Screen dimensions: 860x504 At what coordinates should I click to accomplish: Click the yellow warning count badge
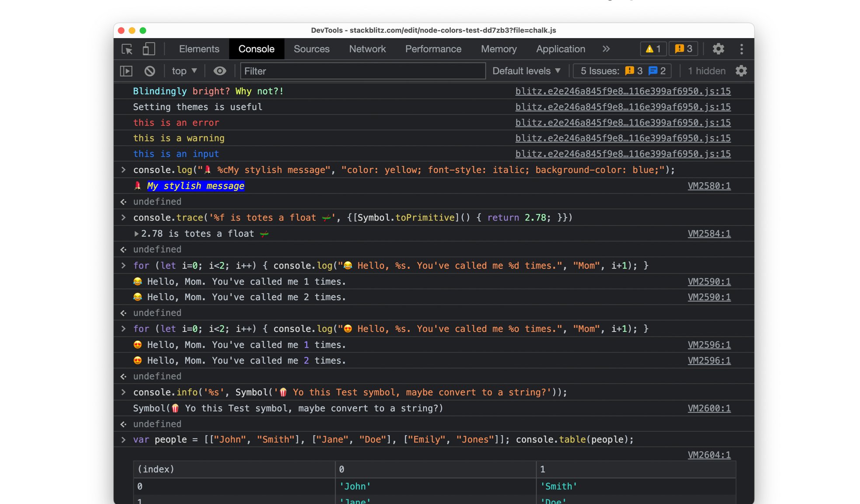653,49
